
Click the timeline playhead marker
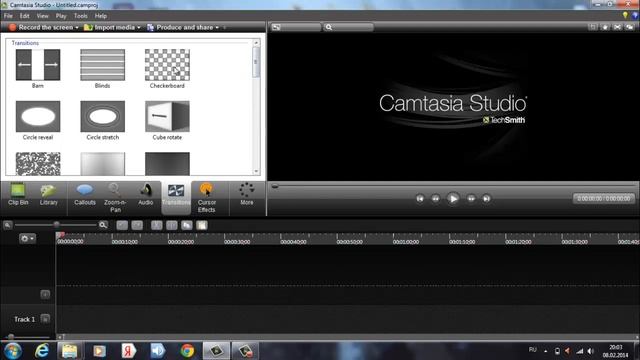(x=60, y=235)
